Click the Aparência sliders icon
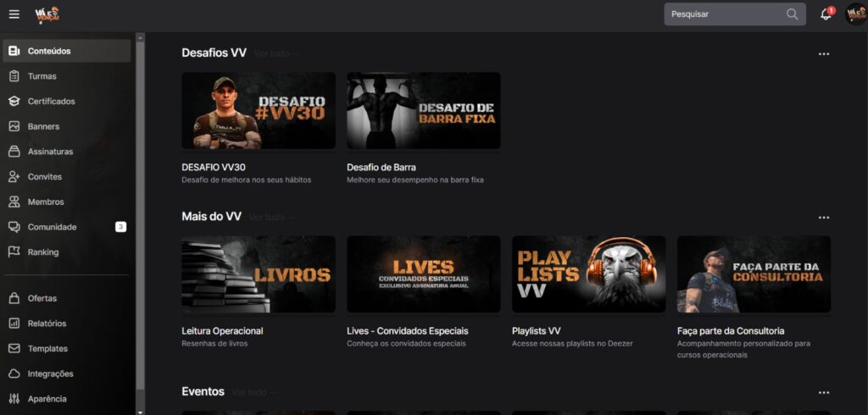The height and width of the screenshot is (415, 868). (14, 399)
